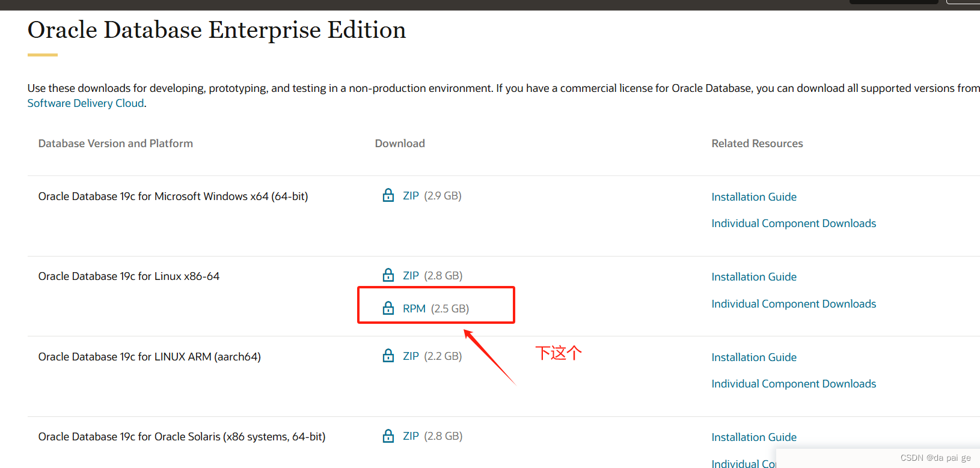Screen dimensions: 980x468
Task: Download the ZIP for Linux x86-64
Action: (411, 276)
